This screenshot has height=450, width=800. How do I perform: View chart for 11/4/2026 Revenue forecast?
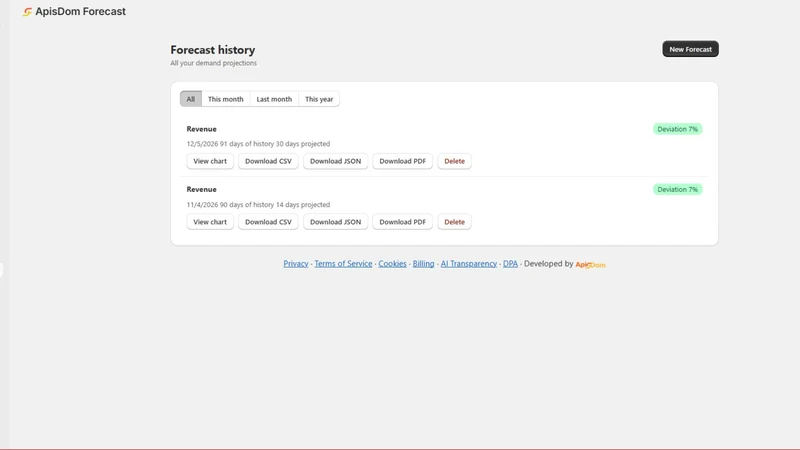[210, 222]
